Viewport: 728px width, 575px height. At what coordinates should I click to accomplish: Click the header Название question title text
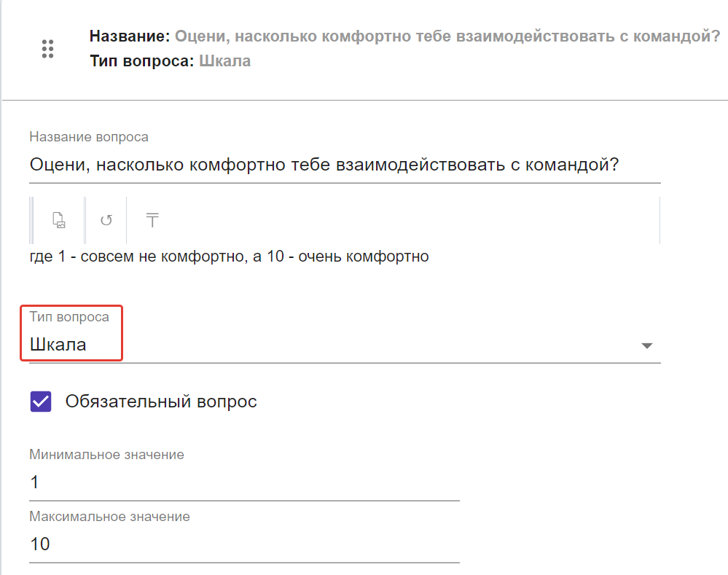click(x=404, y=36)
